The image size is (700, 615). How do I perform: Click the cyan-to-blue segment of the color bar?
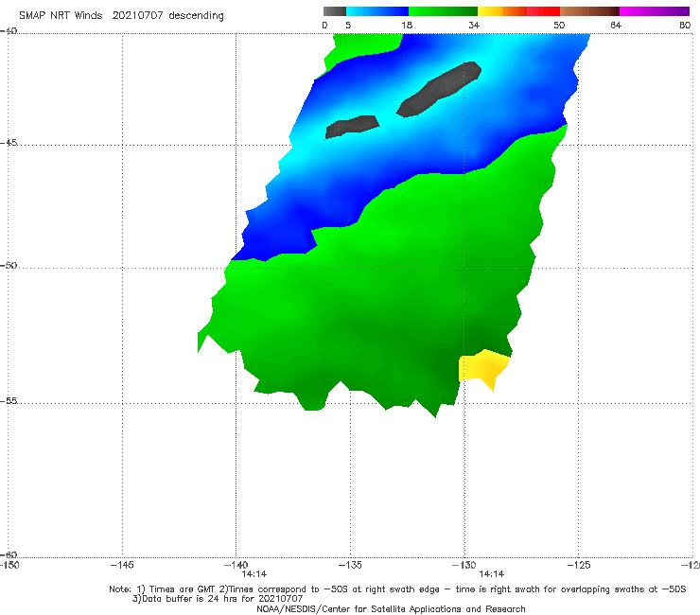tap(377, 11)
